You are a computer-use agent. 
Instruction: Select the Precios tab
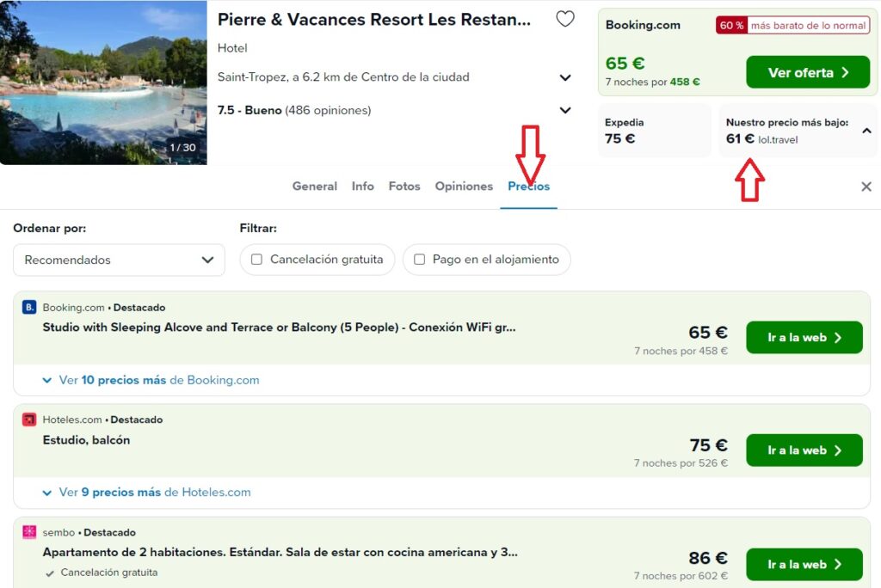pos(529,187)
